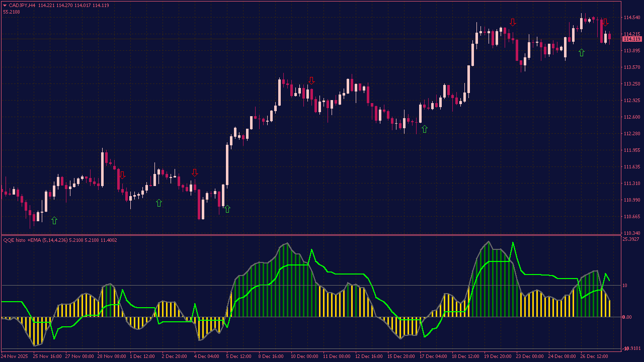This screenshot has width=644, height=362.
Task: Open the dropdown triangle beside CADJPY,H4 title
Action: [x=5, y=5]
